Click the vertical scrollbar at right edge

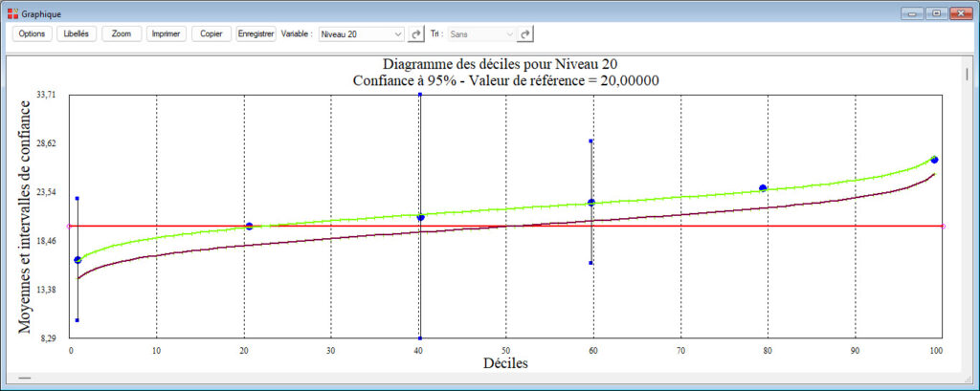click(x=968, y=75)
